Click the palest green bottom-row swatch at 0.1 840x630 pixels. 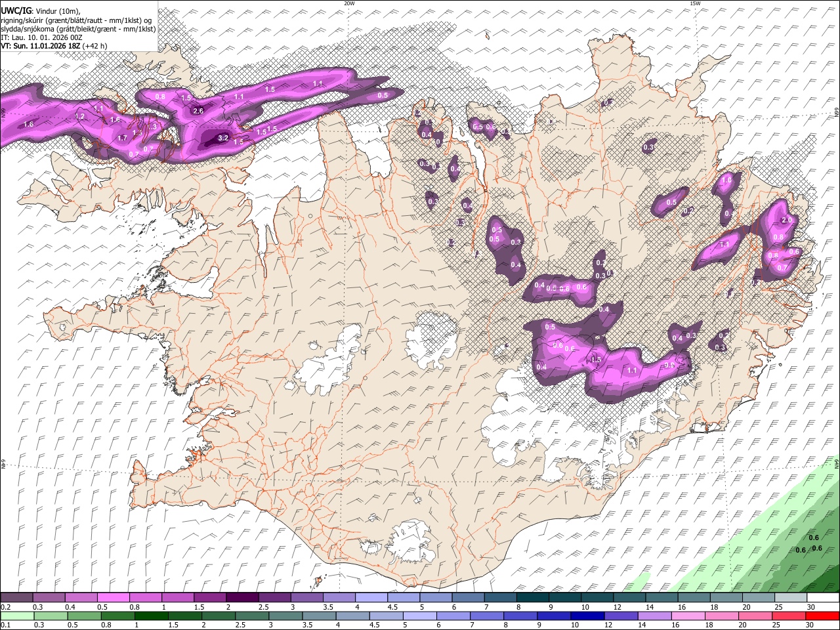[x=17, y=616]
